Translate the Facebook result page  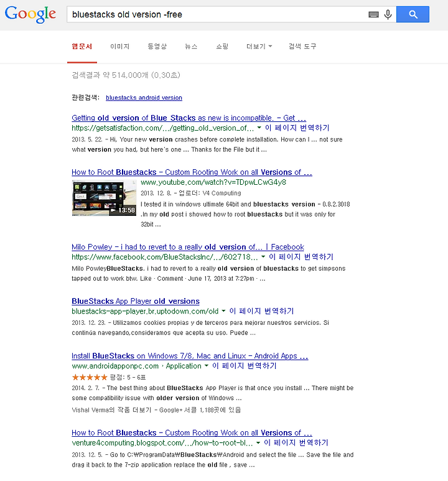click(301, 257)
